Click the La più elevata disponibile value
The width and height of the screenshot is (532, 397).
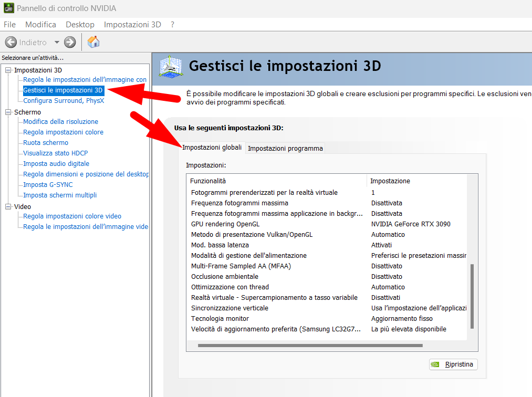click(409, 329)
